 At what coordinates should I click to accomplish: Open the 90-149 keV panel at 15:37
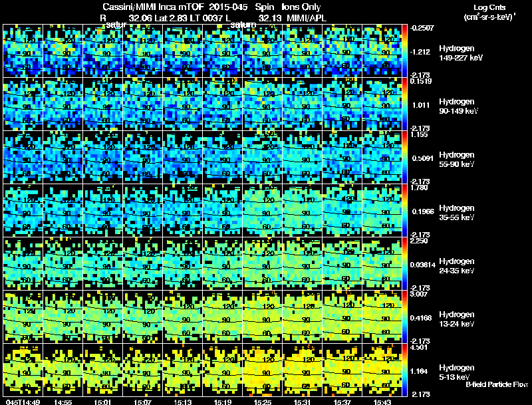point(342,104)
